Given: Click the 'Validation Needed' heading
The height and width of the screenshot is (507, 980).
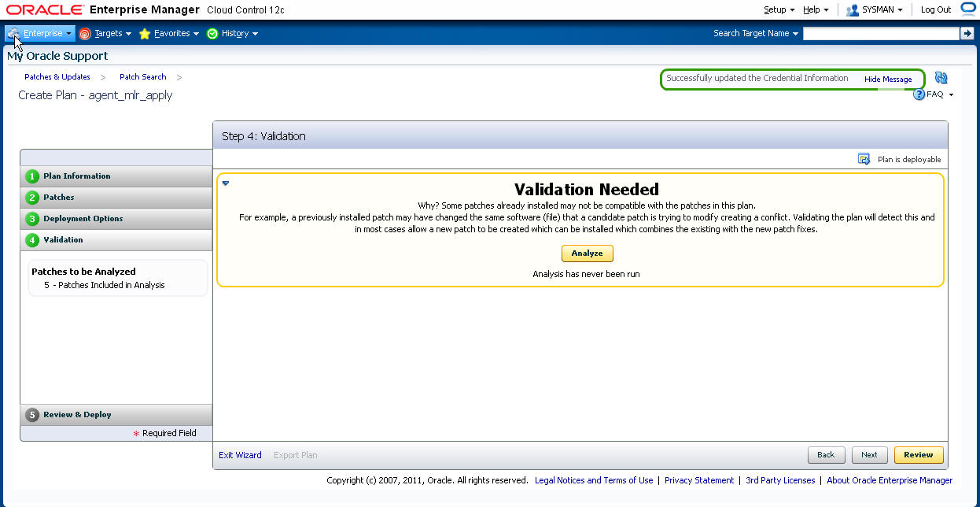Looking at the screenshot, I should pyautogui.click(x=587, y=190).
